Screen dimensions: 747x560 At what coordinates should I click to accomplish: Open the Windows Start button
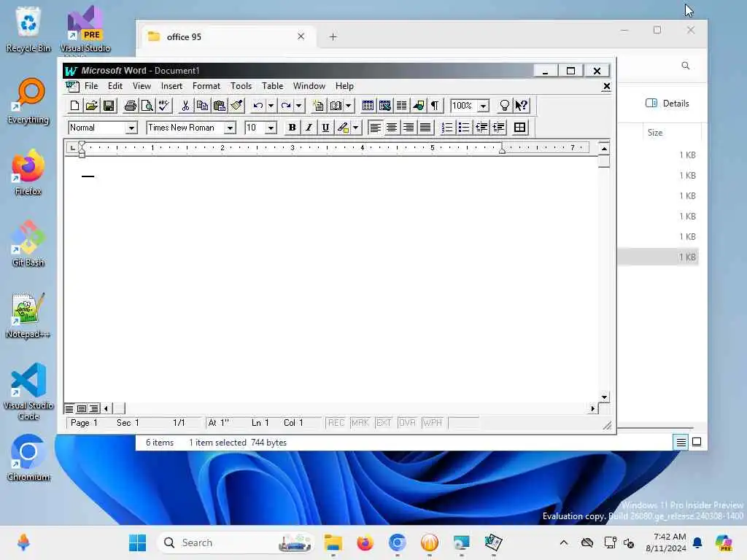(138, 542)
